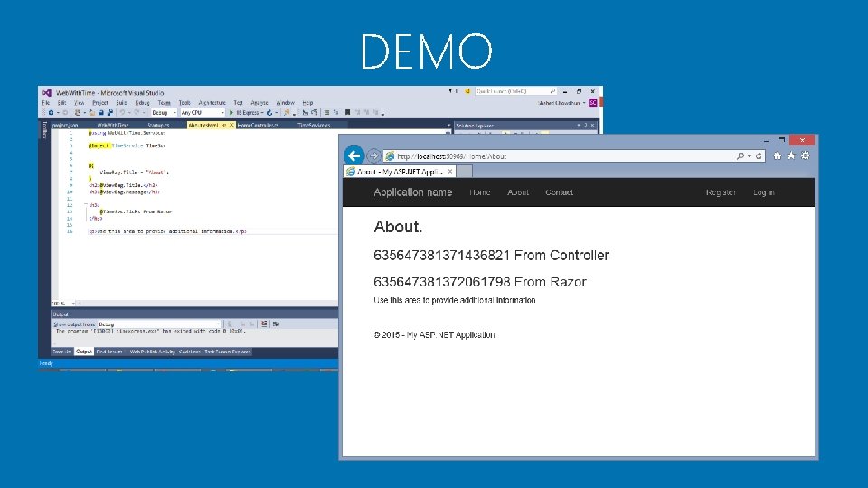Open the Build menu in Visual Studio
The image size is (868, 488).
click(121, 103)
